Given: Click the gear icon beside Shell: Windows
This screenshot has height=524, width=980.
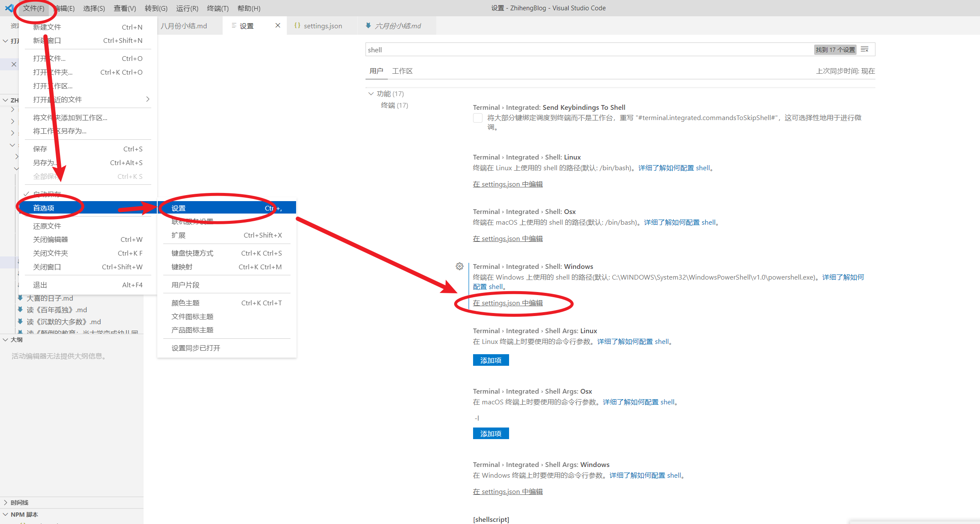Looking at the screenshot, I should [459, 266].
